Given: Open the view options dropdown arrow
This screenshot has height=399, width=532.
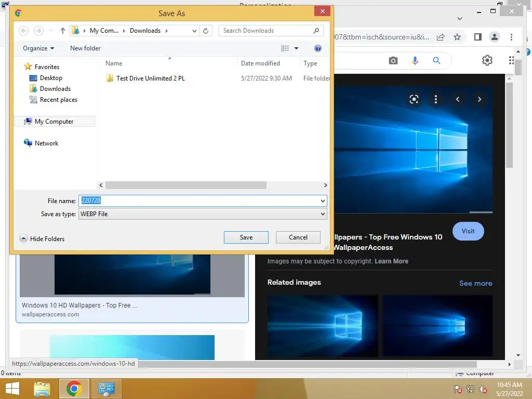Looking at the screenshot, I should [296, 48].
